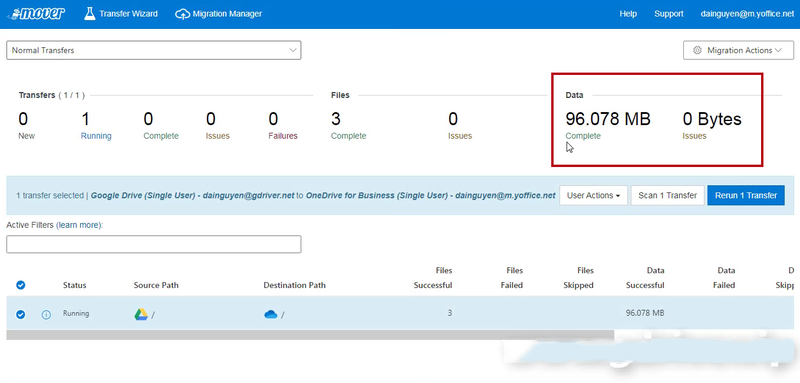Open the Support menu item

[669, 14]
